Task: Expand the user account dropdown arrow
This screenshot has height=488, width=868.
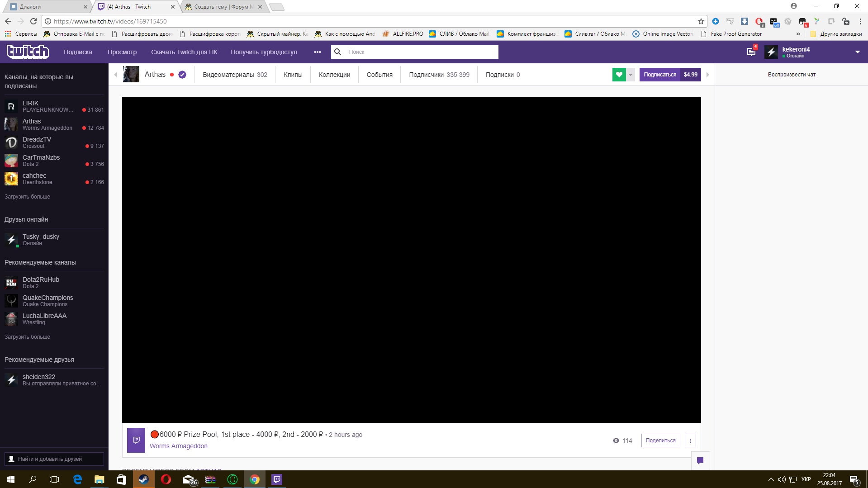Action: [x=858, y=52]
